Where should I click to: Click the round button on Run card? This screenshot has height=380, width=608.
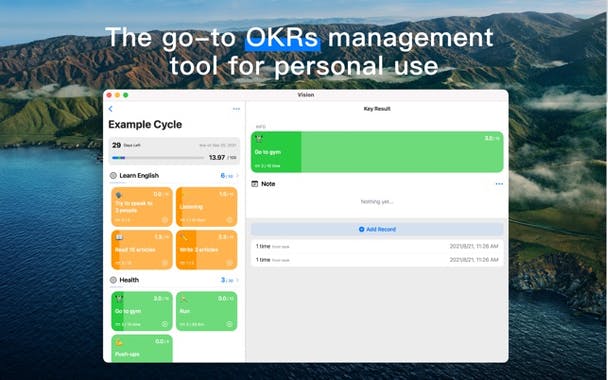pyautogui.click(x=230, y=324)
